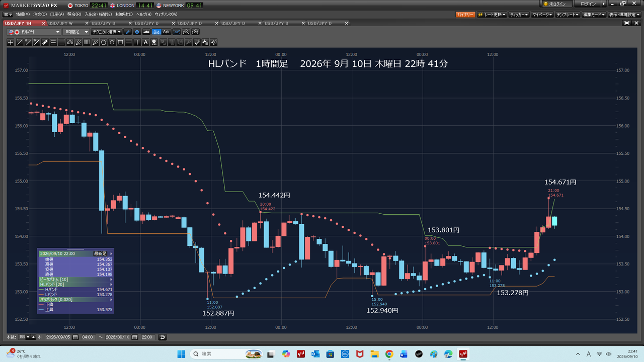Click the 最新足 button in data panel
The image size is (644, 362).
point(100,253)
